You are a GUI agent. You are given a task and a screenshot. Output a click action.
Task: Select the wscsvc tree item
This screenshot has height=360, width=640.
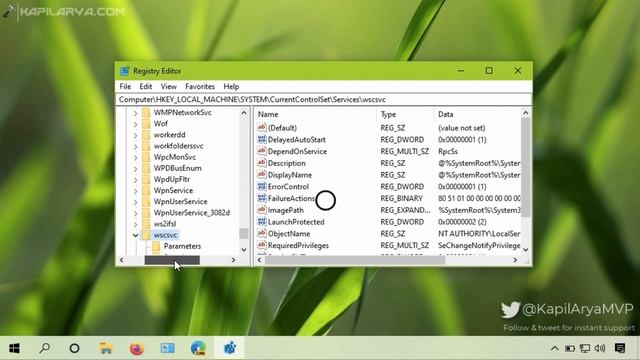click(x=165, y=235)
